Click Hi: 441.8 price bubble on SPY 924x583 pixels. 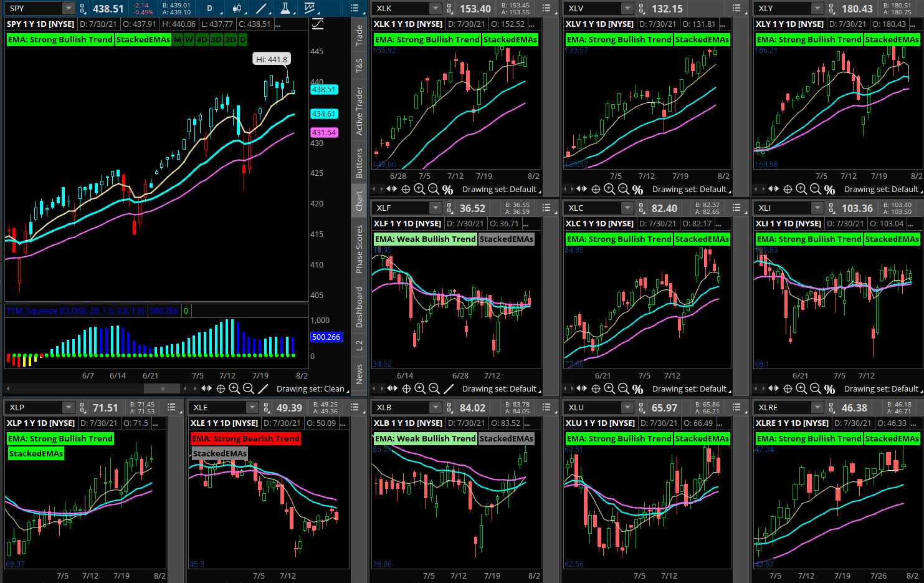click(x=272, y=59)
